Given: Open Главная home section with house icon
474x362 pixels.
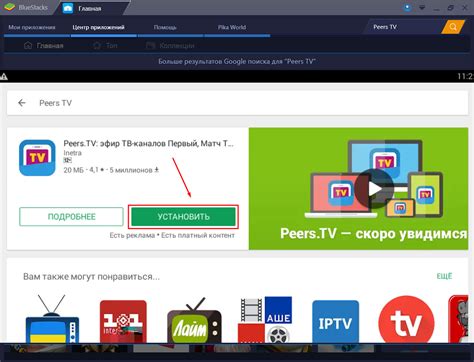Looking at the screenshot, I should (44, 46).
